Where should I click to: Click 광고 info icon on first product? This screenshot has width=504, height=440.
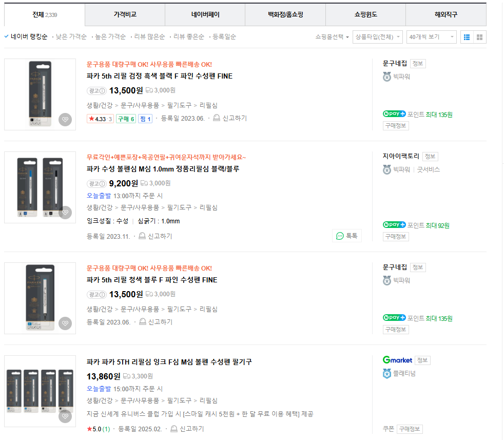96,91
